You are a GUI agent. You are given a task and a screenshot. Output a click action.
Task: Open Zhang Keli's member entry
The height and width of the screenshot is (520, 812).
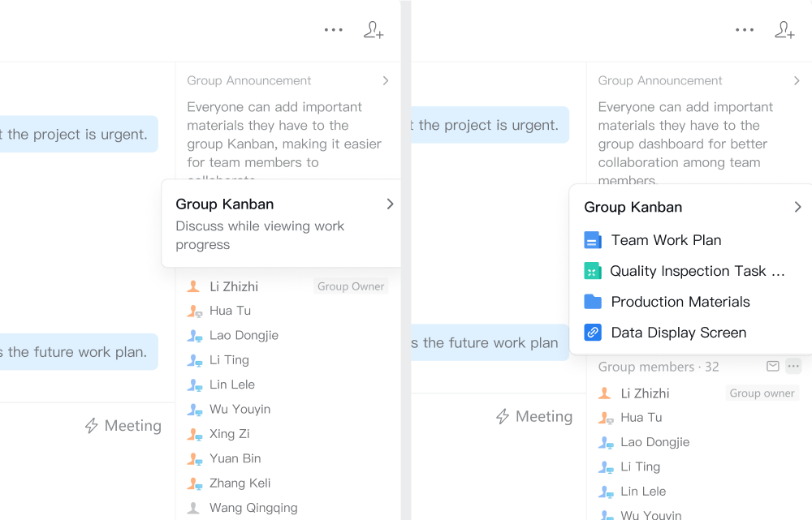point(240,483)
